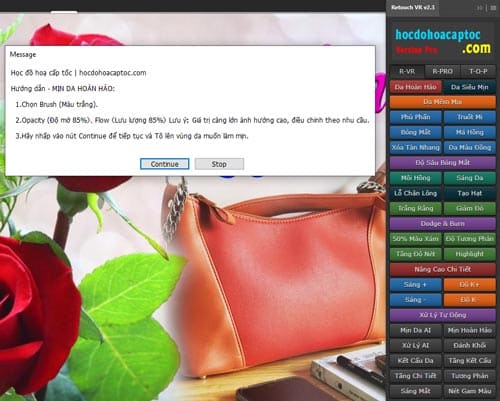Click the Tăng Độ Nét button
Viewport: 500px width, 401px height.
416,254
